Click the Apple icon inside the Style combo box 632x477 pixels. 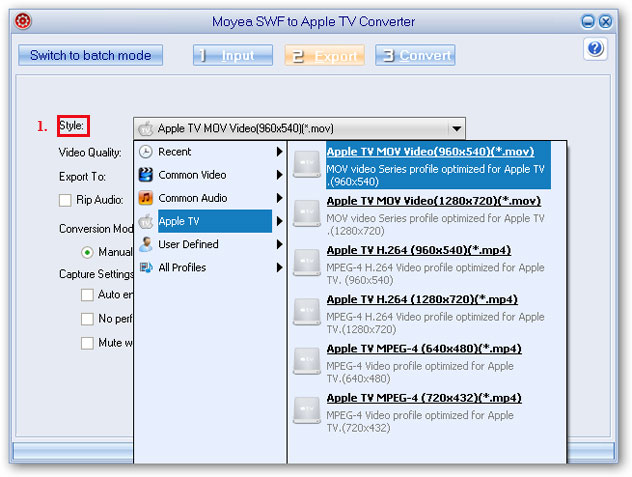tap(146, 129)
